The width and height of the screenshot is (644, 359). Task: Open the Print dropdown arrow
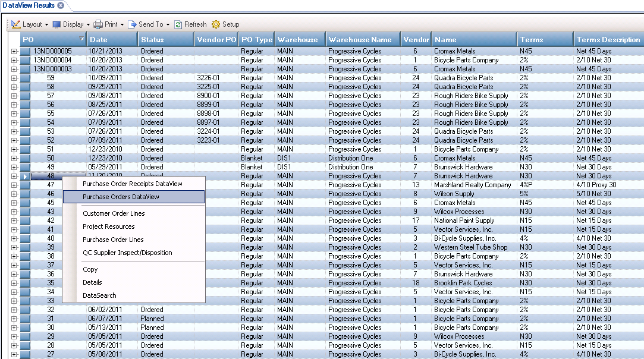click(122, 24)
